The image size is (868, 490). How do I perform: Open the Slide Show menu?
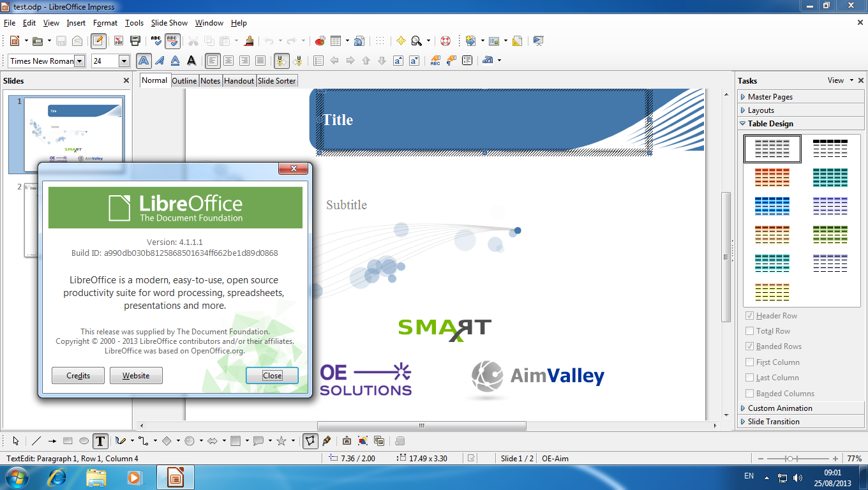(x=169, y=23)
